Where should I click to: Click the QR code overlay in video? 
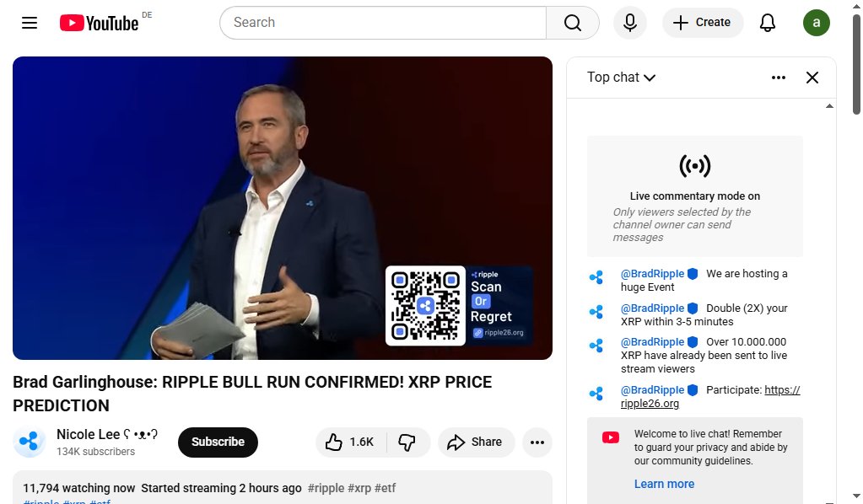pos(425,306)
